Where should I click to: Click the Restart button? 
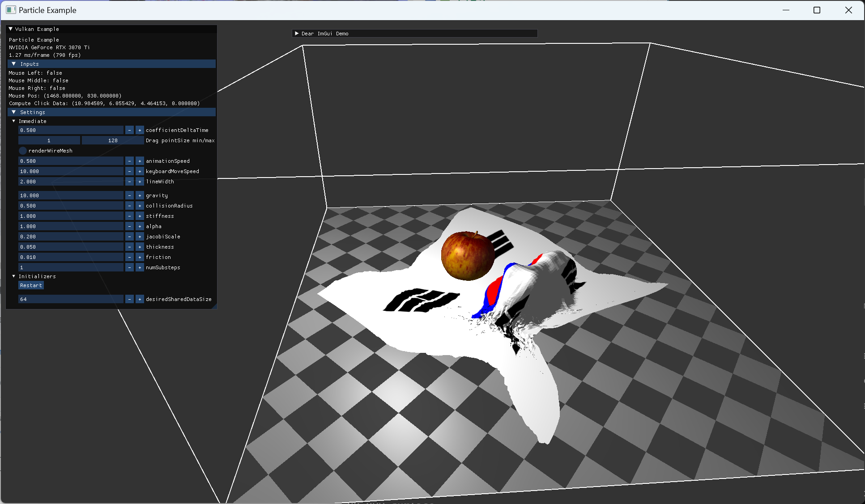point(31,285)
